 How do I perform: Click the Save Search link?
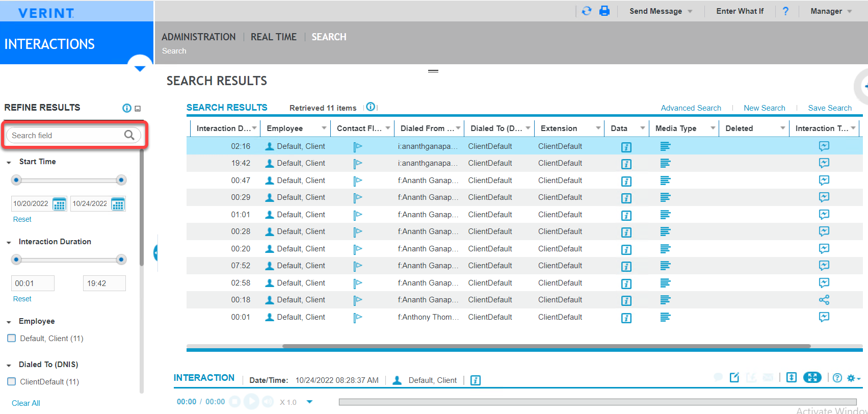point(830,108)
